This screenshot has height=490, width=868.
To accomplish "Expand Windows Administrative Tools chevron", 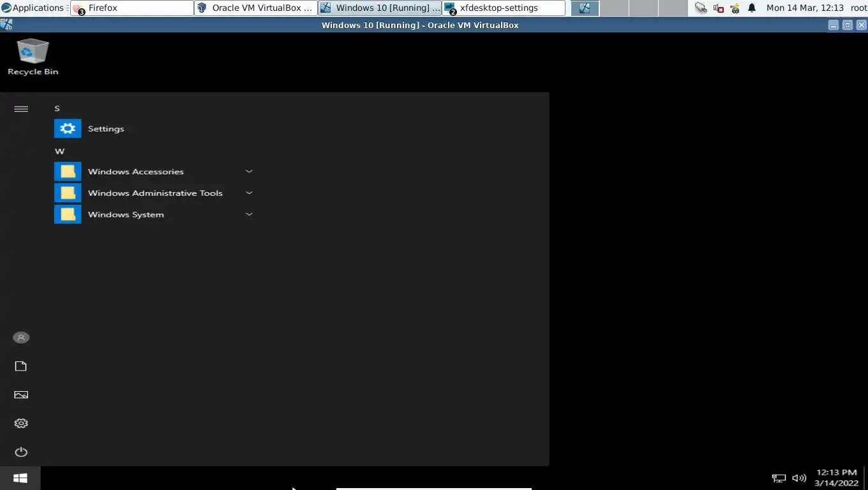I will (x=249, y=193).
